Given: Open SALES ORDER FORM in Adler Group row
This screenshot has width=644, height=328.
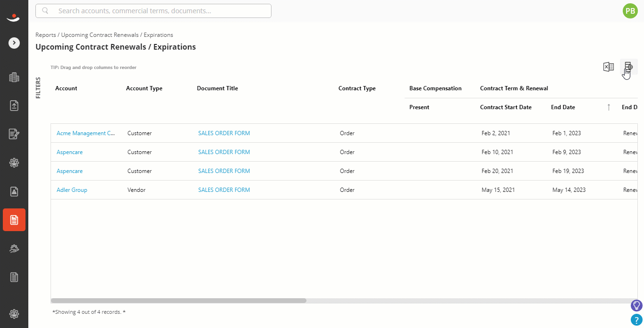Looking at the screenshot, I should pyautogui.click(x=224, y=190).
